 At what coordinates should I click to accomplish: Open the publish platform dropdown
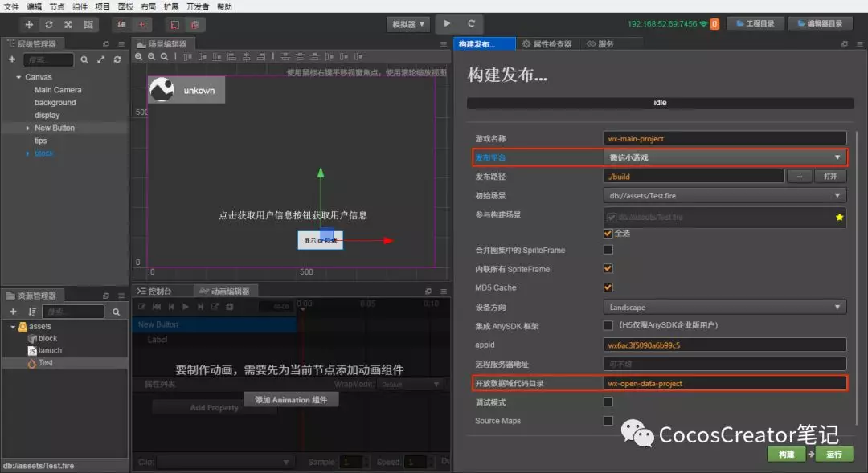(725, 157)
